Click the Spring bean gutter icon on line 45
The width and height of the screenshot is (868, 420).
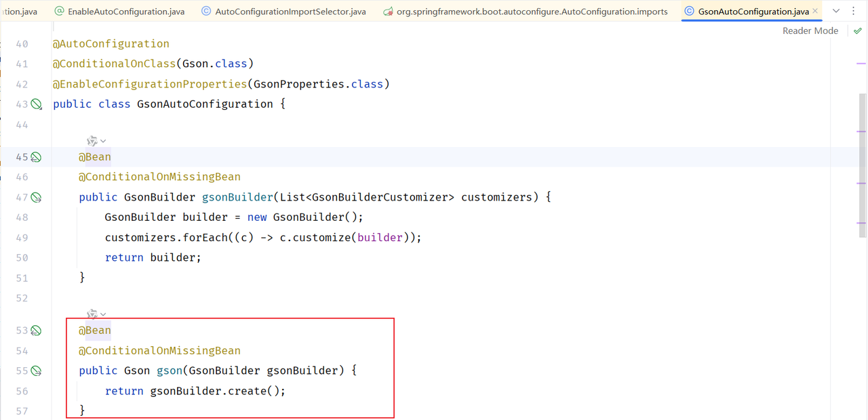click(x=36, y=157)
